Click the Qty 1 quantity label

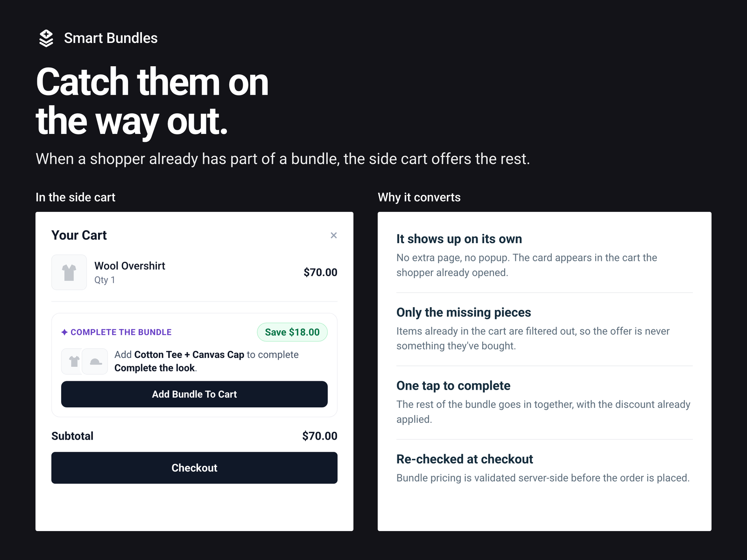pos(105,280)
